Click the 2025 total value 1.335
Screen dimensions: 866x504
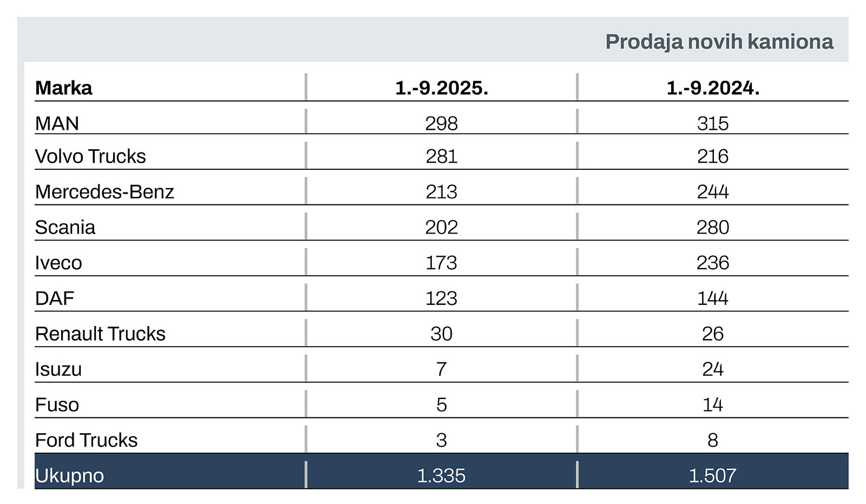[441, 476]
